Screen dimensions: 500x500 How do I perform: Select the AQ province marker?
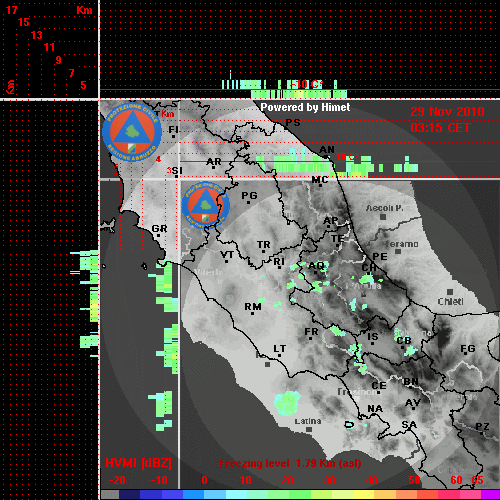(316, 272)
